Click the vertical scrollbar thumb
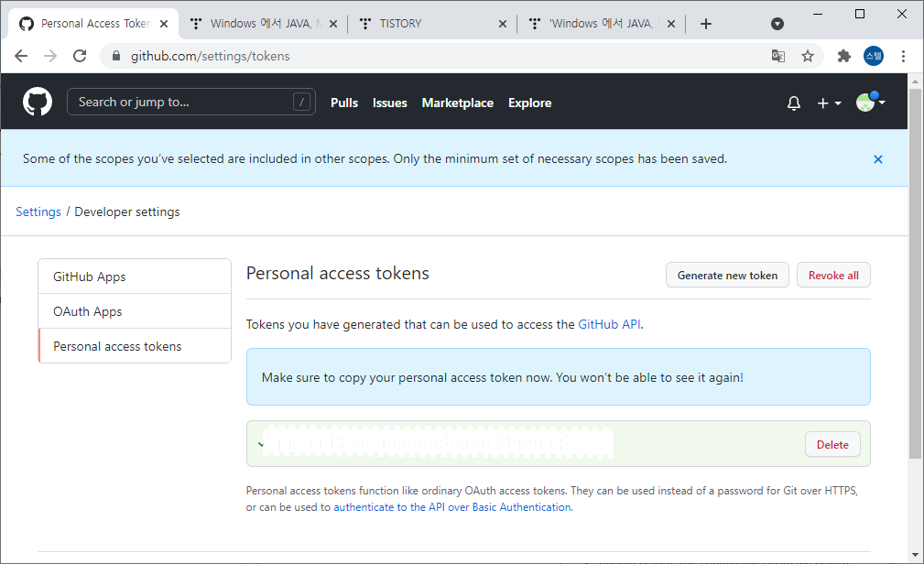Screen dimensions: 924x564 915,274
